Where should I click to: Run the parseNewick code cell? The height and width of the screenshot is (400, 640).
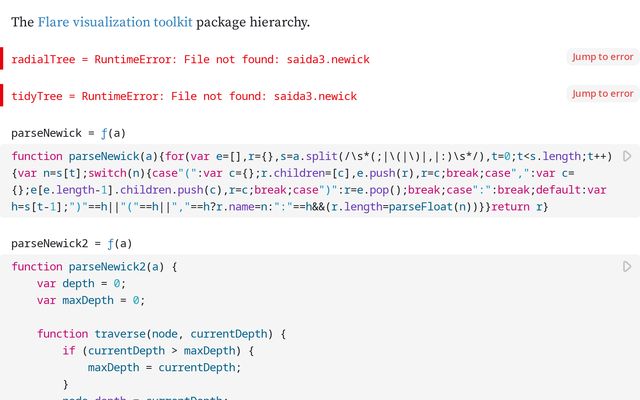click(627, 156)
